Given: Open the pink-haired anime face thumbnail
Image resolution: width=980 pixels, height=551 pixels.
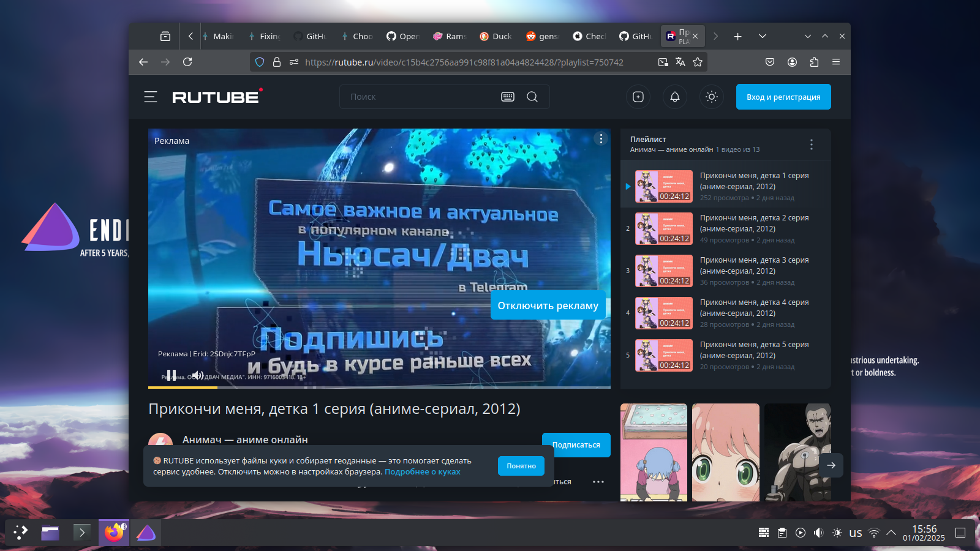Looking at the screenshot, I should pos(726,452).
